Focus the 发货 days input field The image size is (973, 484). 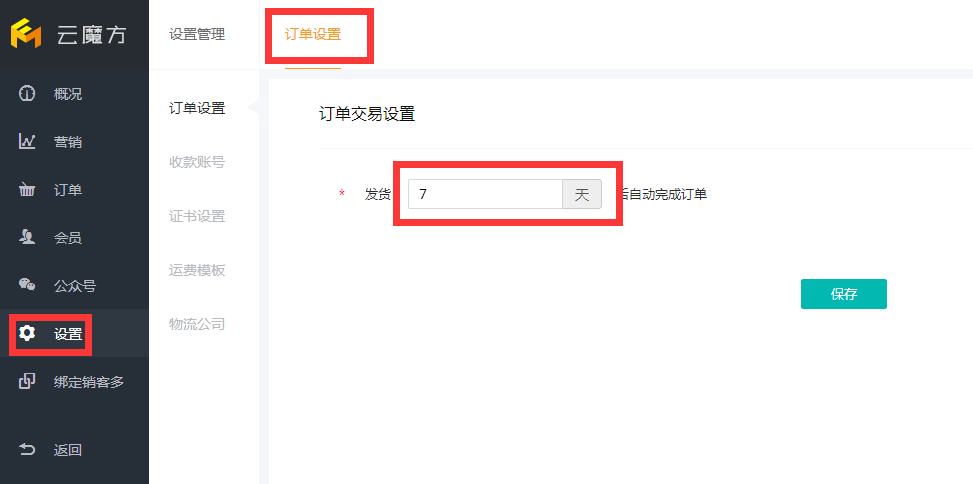[485, 194]
